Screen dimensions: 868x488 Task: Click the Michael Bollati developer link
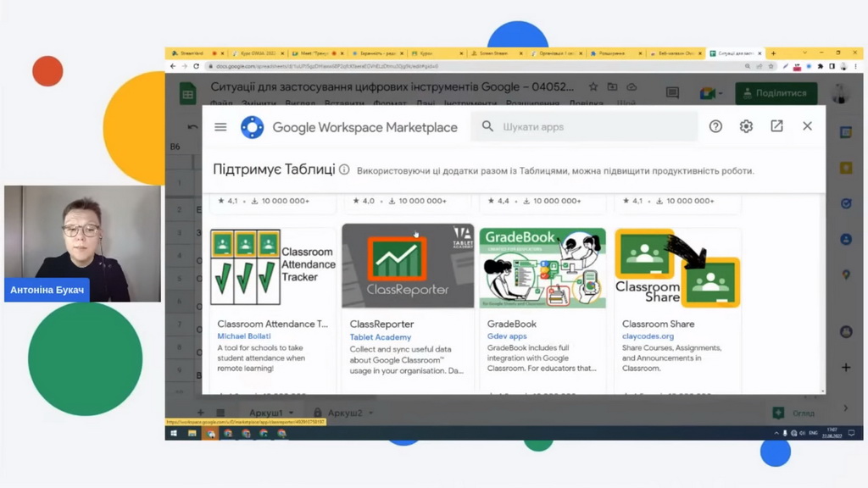coord(243,335)
